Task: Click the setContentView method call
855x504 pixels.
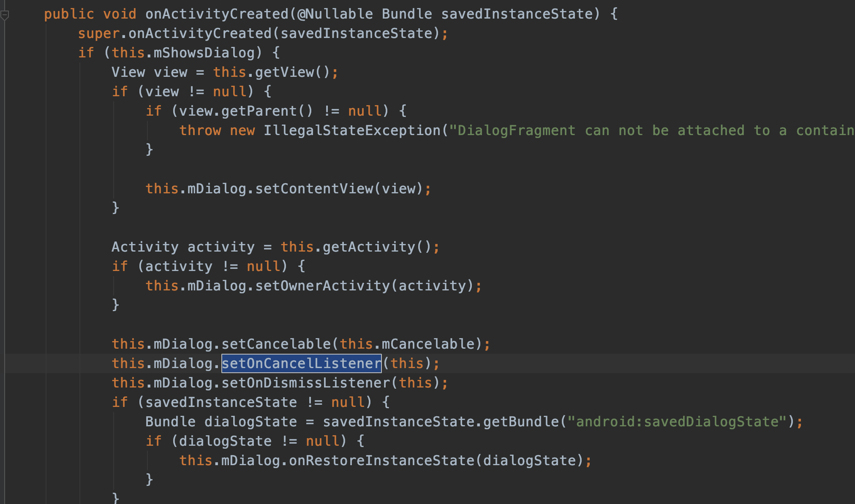Action: (x=314, y=189)
